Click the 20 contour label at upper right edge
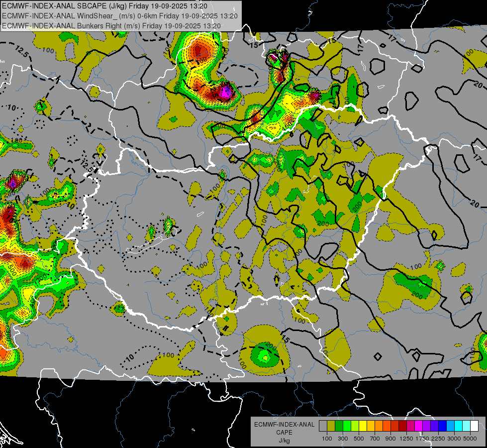This screenshot has width=487, height=448. coord(477,83)
